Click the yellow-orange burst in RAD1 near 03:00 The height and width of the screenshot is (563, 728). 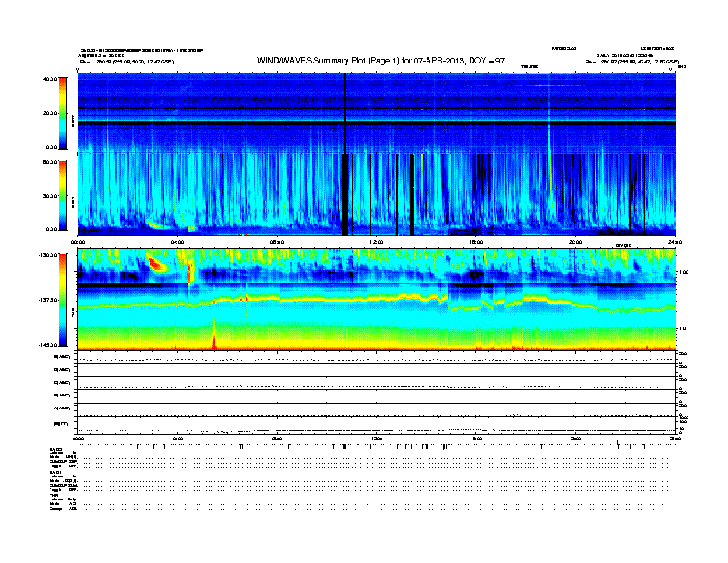point(155,225)
